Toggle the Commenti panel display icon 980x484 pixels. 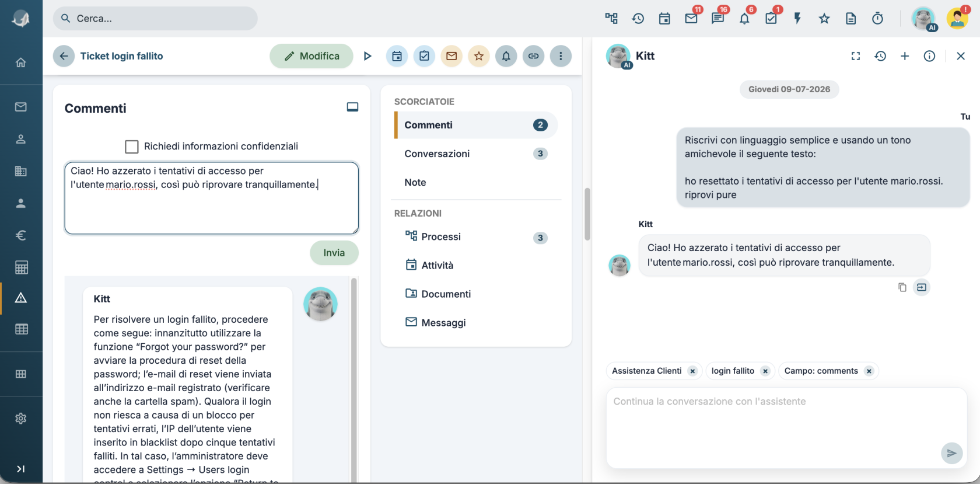352,107
